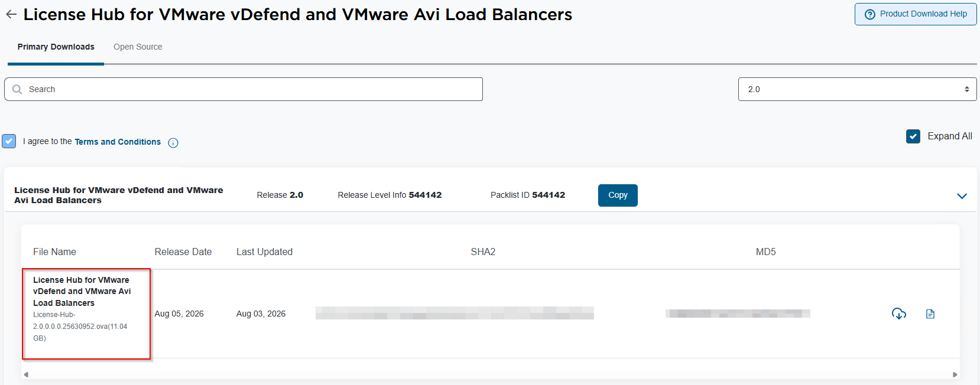Open the version 2.0 dropdown
The image size is (980, 385).
tap(857, 89)
